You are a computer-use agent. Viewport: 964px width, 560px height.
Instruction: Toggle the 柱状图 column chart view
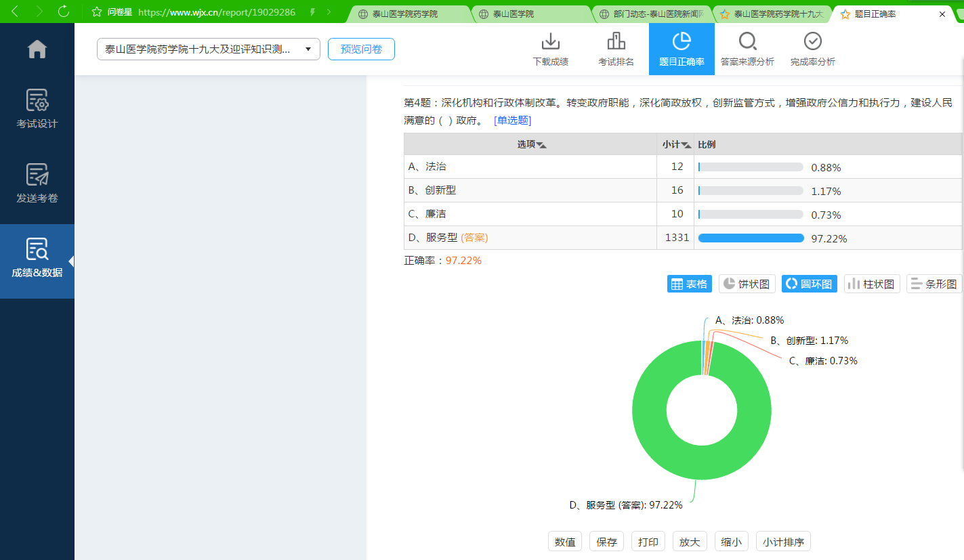[x=871, y=284]
